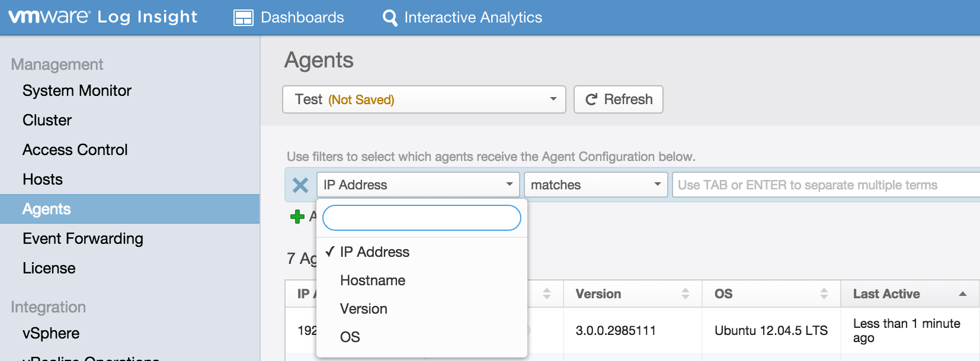
Task: Choose Version in the filter field list
Action: [x=364, y=309]
